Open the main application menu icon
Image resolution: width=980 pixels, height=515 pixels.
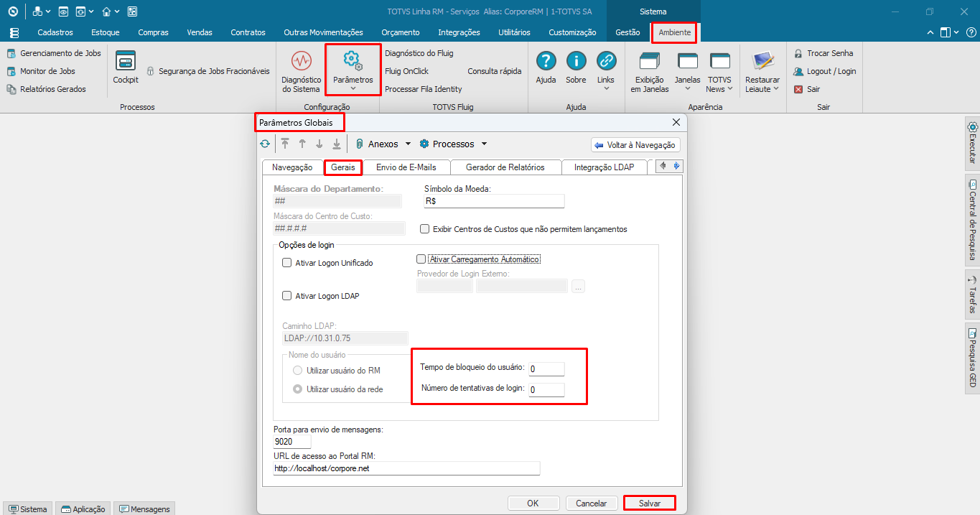14,32
